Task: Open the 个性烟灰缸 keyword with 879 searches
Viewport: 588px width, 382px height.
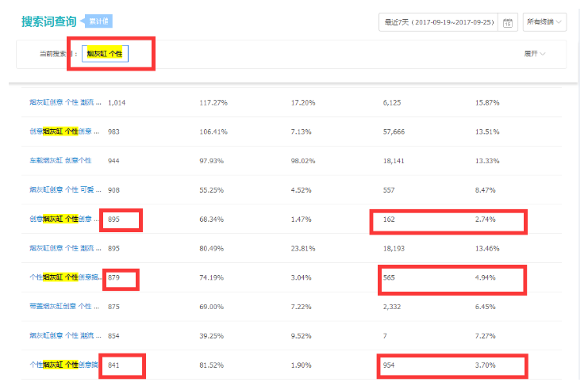Action: click(x=64, y=277)
